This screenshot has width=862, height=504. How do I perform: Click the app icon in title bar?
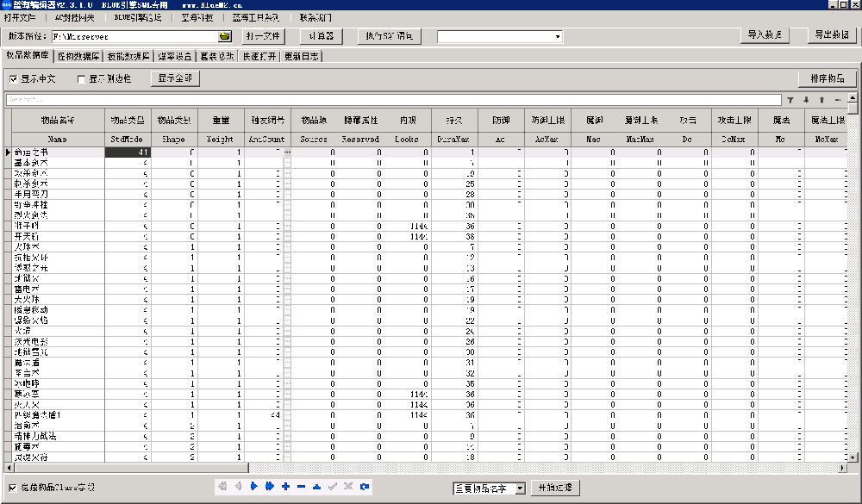click(x=6, y=4)
